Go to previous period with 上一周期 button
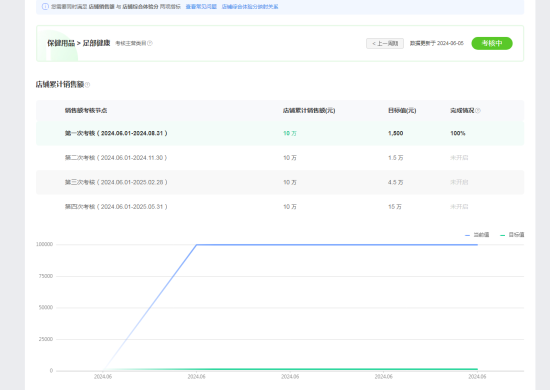Image resolution: width=550 pixels, height=390 pixels. pyautogui.click(x=385, y=43)
